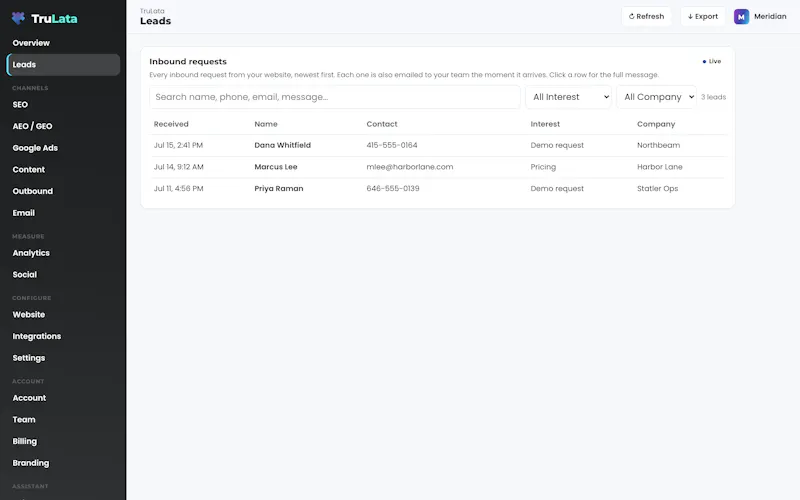
Task: Open Website configuration
Action: pos(63,315)
